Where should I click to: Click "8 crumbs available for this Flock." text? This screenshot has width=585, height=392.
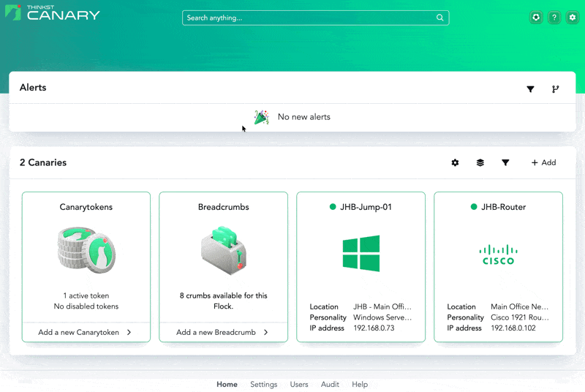[224, 301]
